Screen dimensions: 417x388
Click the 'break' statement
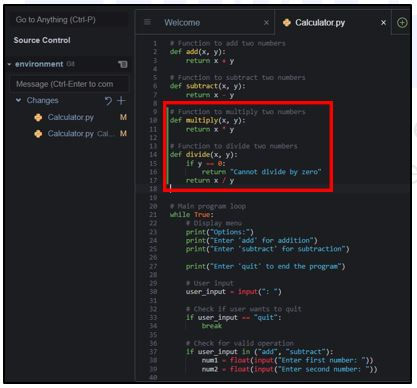point(212,326)
